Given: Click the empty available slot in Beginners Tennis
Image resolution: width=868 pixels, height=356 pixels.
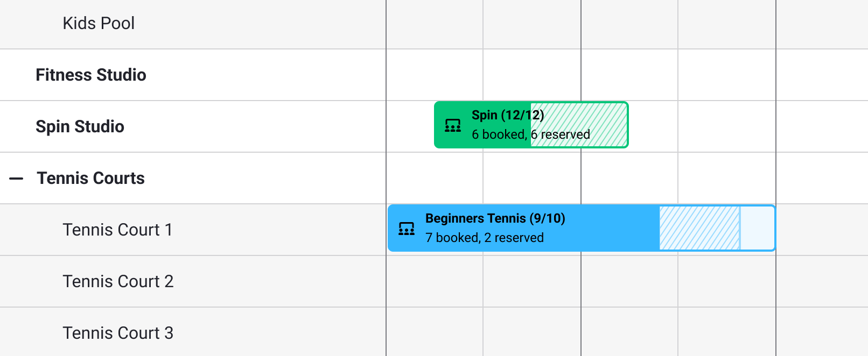Looking at the screenshot, I should [x=757, y=229].
